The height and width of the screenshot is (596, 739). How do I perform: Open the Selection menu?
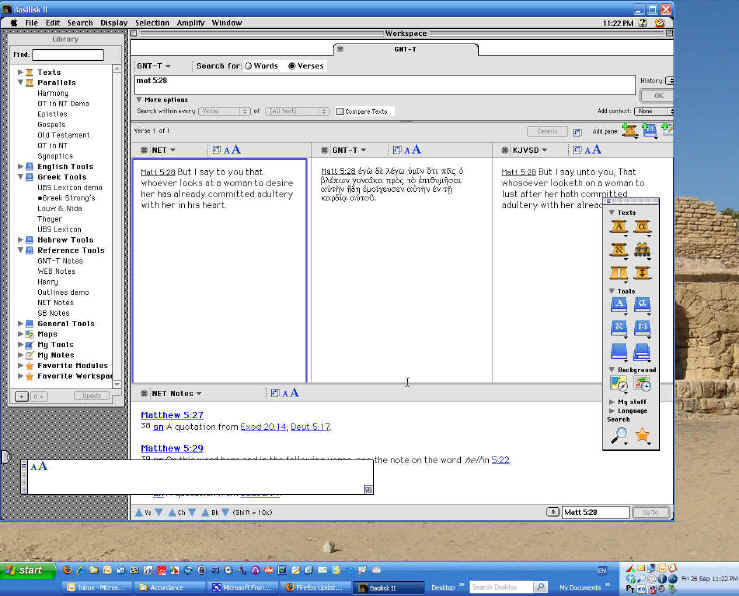pyautogui.click(x=152, y=23)
